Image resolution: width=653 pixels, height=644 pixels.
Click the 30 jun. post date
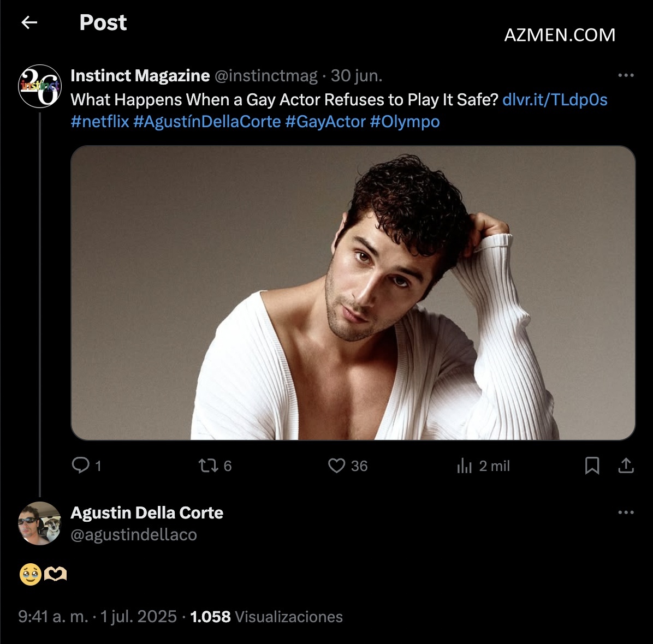point(357,76)
